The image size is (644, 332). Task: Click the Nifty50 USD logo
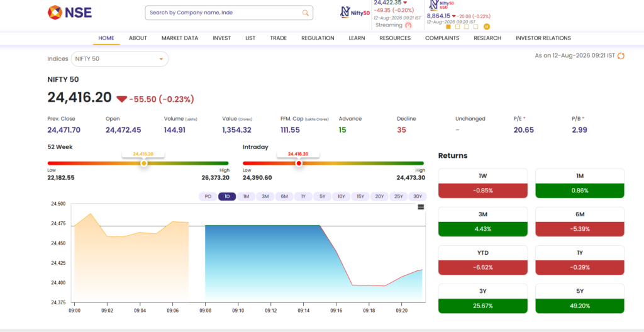coord(442,5)
